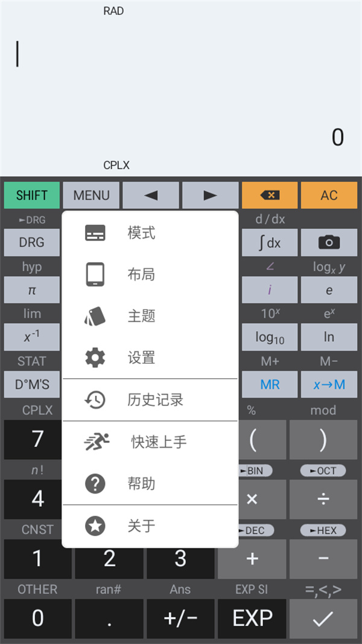Tap the open parenthesis key
Viewport: 362px width, 644px height.
tap(252, 439)
